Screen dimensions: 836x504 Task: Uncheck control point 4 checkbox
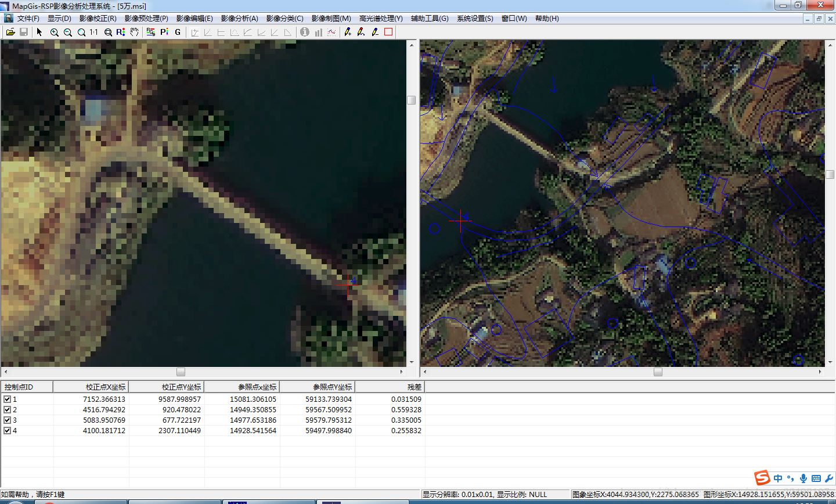[7, 430]
